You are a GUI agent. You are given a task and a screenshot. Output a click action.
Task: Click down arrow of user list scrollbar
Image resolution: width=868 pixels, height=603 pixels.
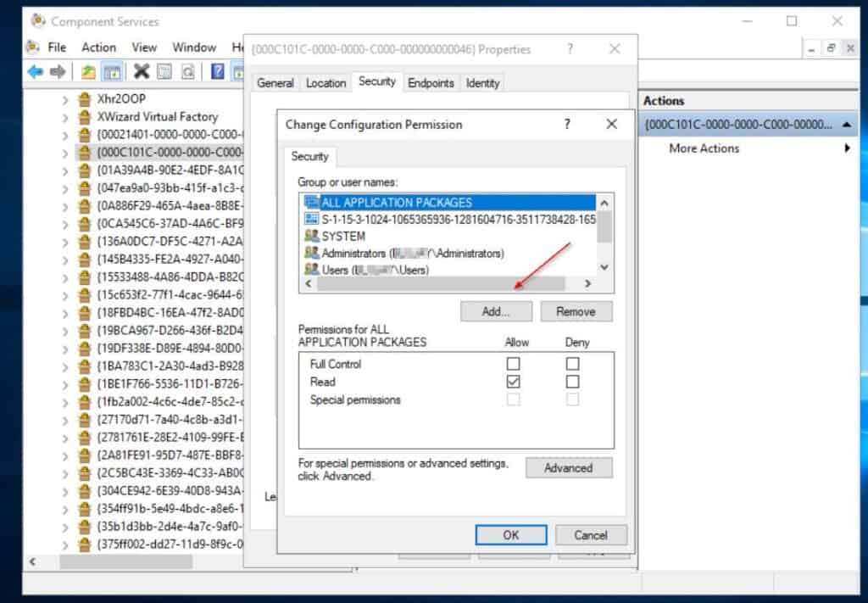604,267
